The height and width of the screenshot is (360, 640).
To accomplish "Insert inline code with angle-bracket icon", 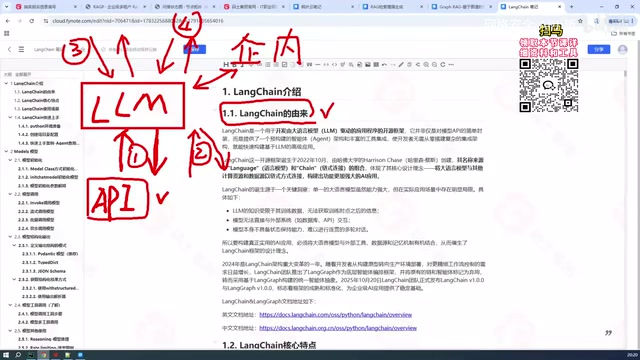I will coord(334,64).
